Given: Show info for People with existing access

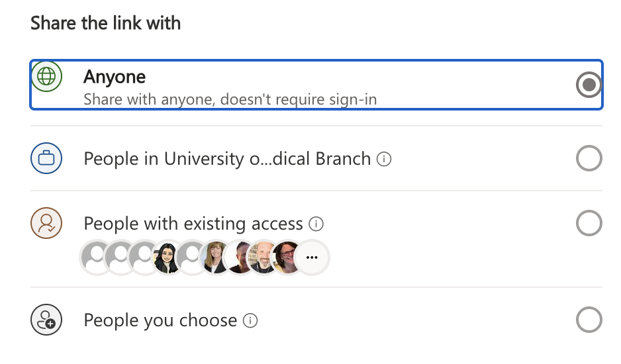Looking at the screenshot, I should point(316,224).
